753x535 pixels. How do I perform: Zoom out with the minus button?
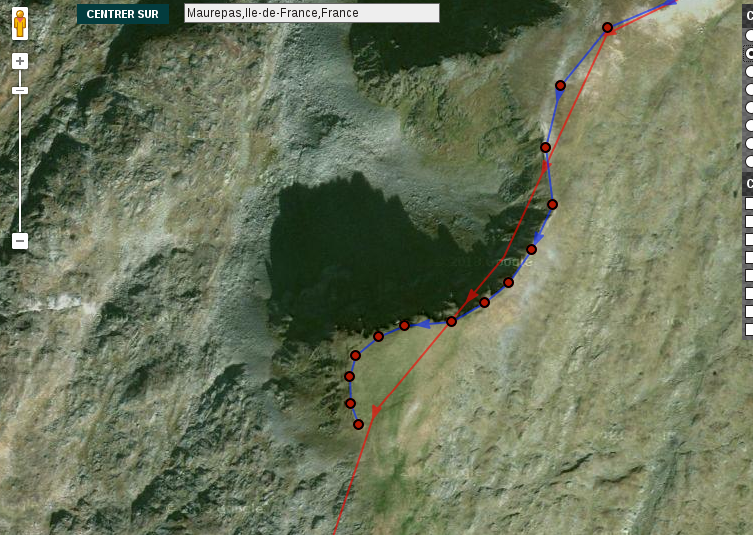pyautogui.click(x=19, y=241)
